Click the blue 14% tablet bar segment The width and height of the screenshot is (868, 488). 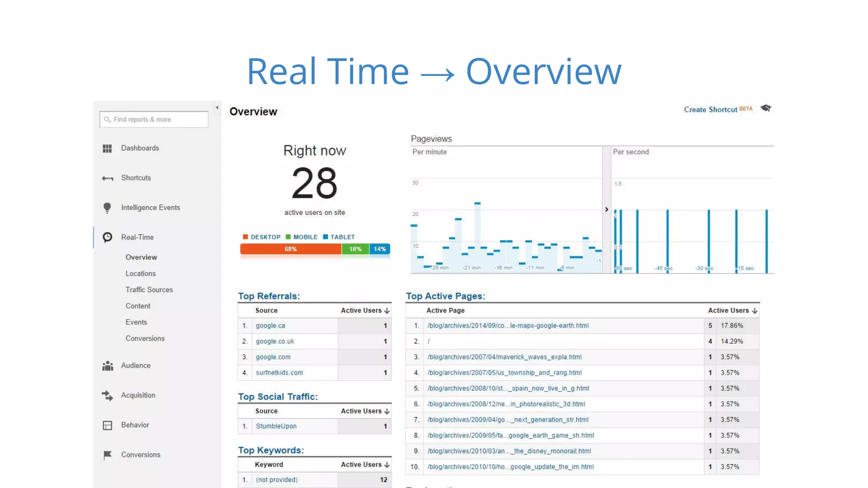[380, 249]
